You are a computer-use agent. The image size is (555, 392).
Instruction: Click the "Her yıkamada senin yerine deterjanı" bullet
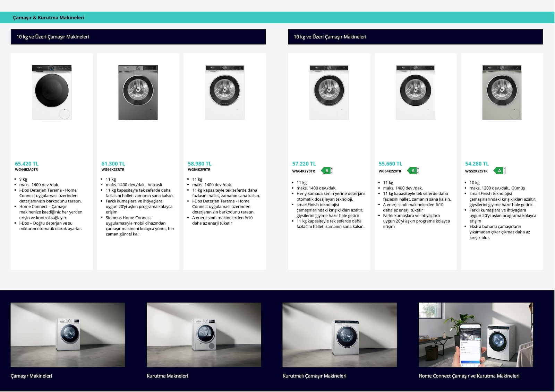331,197
